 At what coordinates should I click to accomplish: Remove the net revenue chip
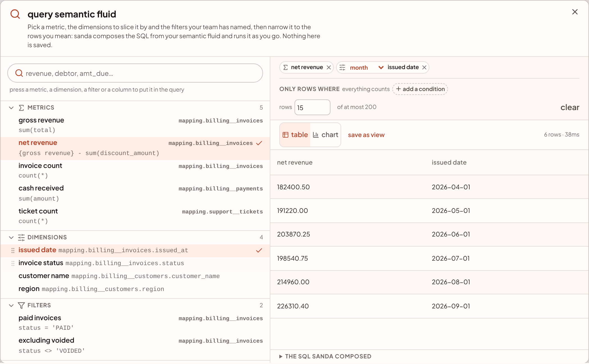point(329,67)
